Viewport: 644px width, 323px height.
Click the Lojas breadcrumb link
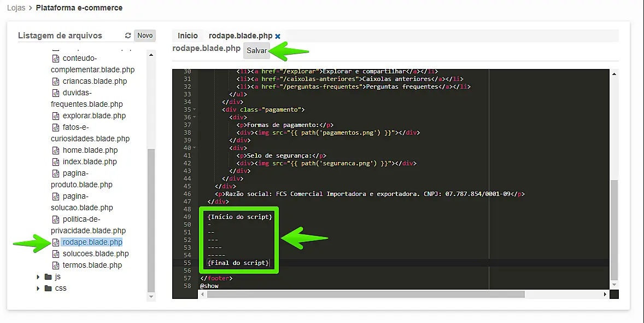[x=16, y=8]
